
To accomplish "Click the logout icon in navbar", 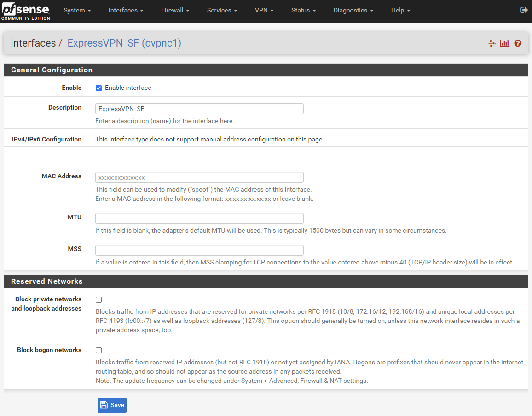I will [x=524, y=10].
